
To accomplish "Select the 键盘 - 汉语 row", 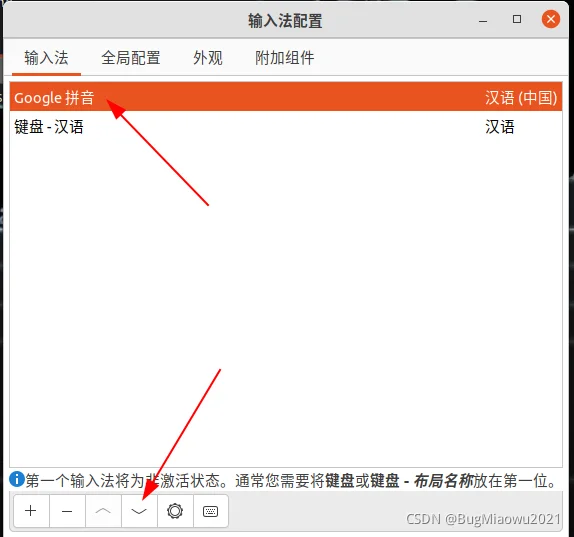I will click(x=286, y=127).
